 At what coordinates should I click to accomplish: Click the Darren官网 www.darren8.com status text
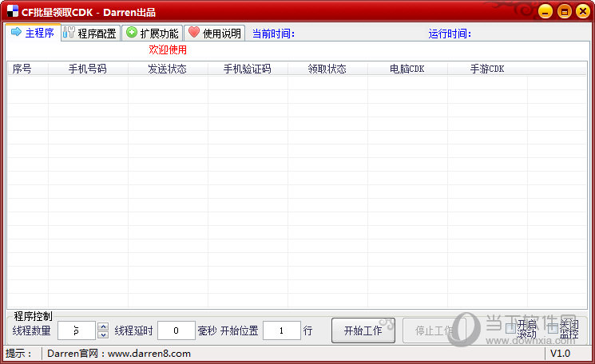tap(119, 354)
